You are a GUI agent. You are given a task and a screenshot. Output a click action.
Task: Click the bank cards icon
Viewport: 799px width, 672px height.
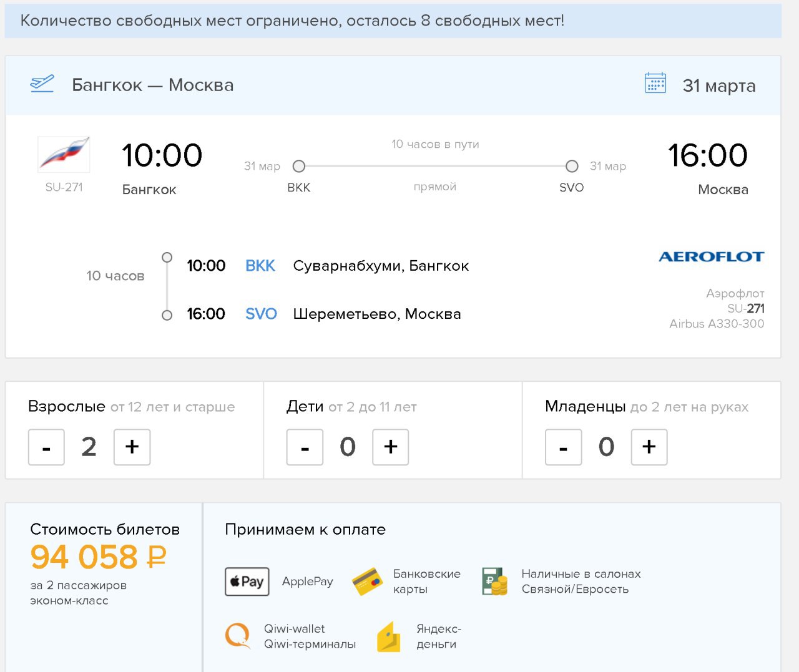[x=368, y=581]
